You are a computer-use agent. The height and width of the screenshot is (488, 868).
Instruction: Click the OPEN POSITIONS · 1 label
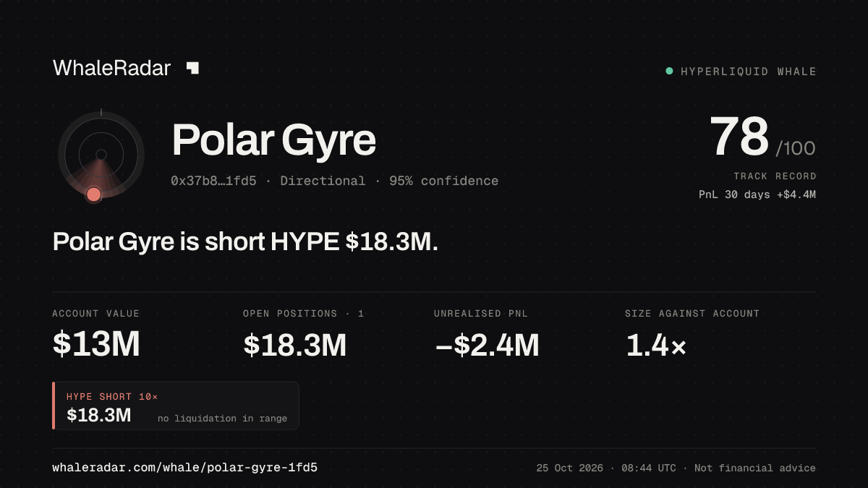[x=304, y=313]
